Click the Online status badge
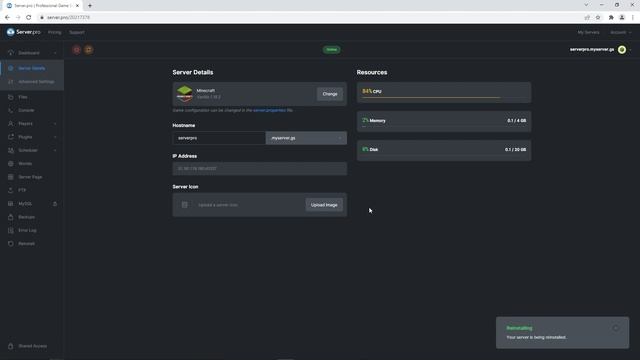The image size is (640, 360). (x=331, y=50)
